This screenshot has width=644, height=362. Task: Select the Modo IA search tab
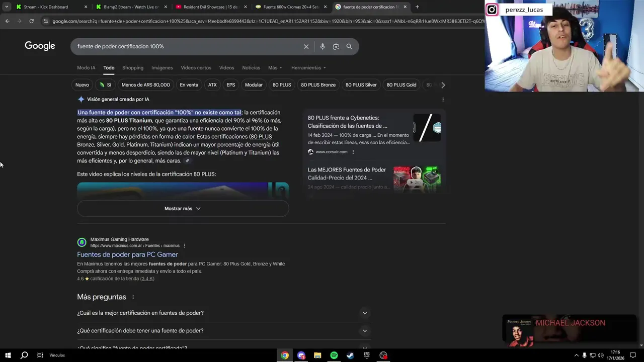86,68
